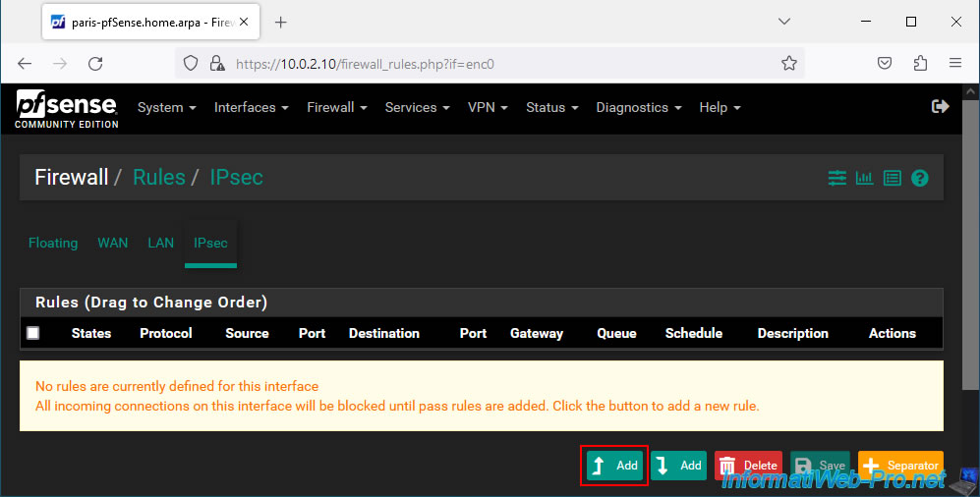
Task: Click the Source column header
Action: coord(247,333)
